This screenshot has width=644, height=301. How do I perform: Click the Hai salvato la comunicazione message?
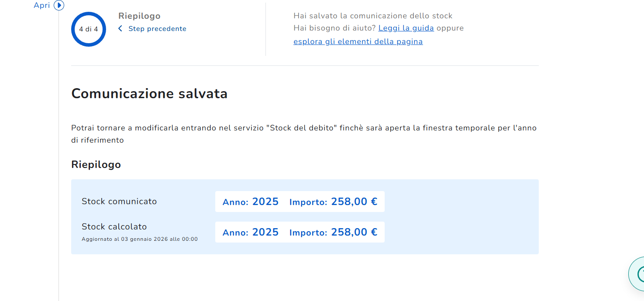[373, 16]
